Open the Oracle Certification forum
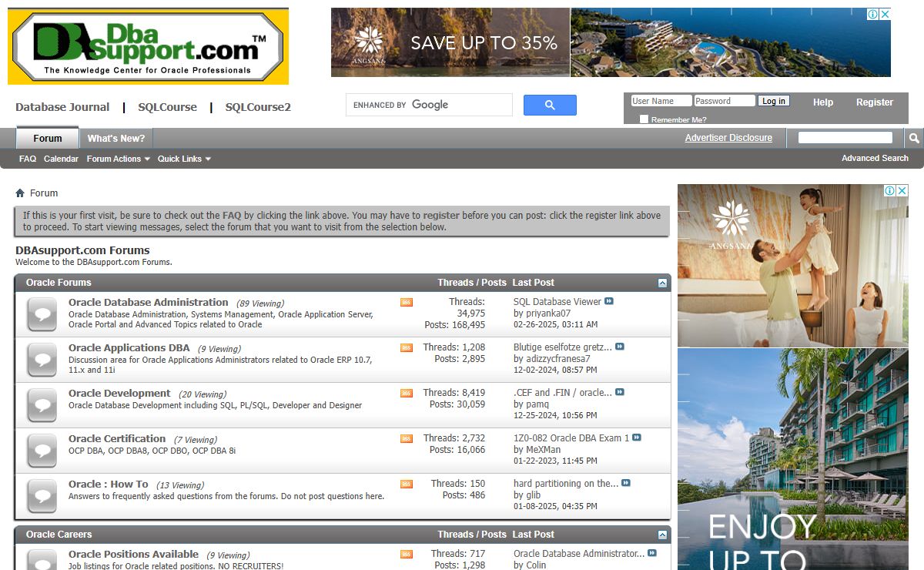 [117, 439]
